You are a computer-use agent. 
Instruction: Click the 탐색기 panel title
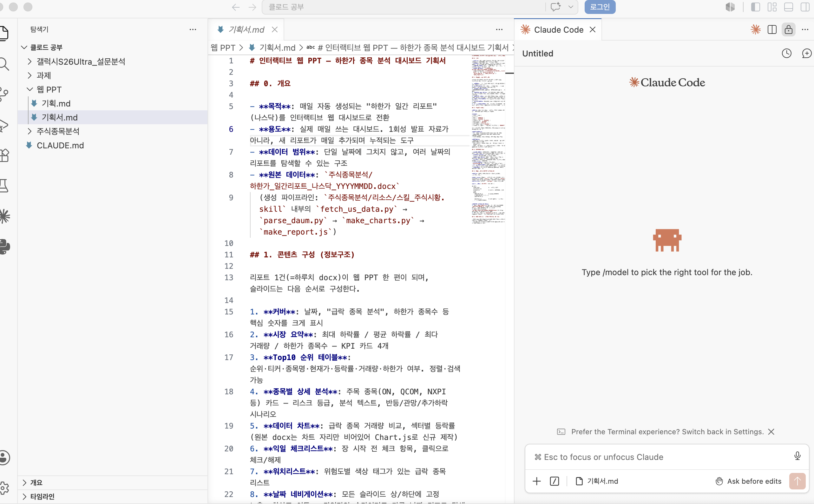[39, 29]
